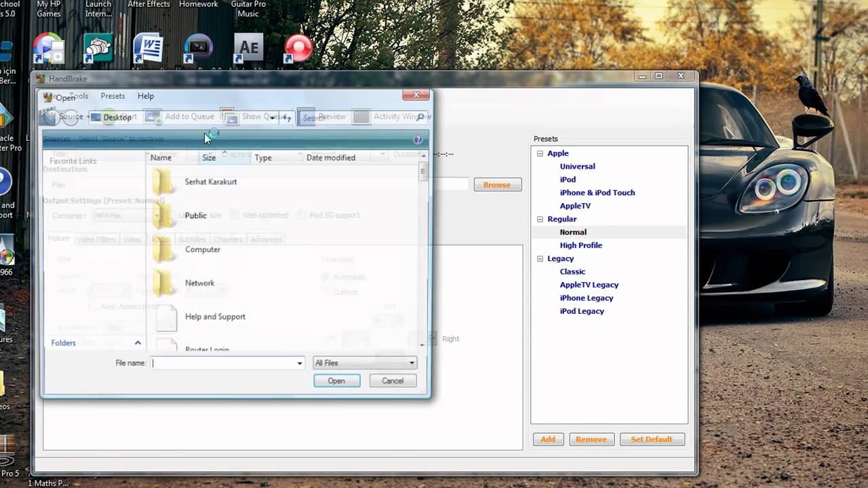Select the Universal preset

578,167
